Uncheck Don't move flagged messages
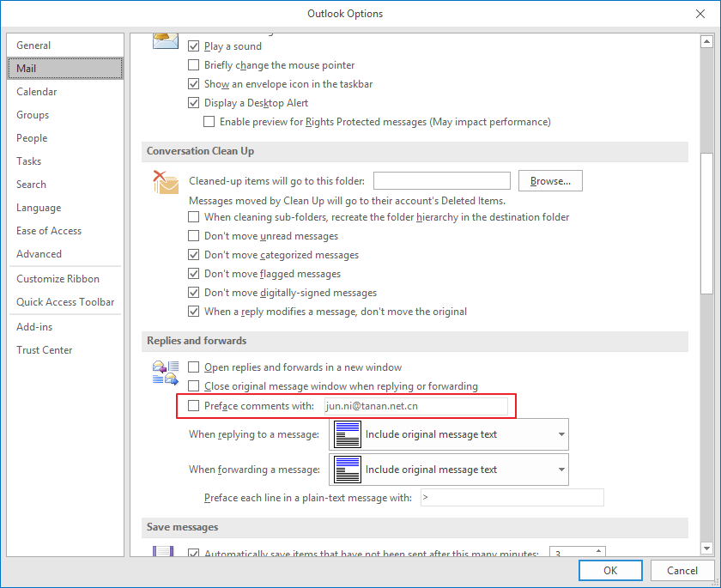The image size is (721, 588). [x=194, y=274]
